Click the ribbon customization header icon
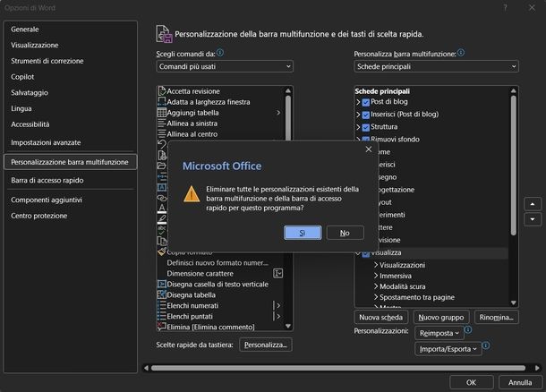Viewport: 546px width, 392px height. click(x=164, y=34)
